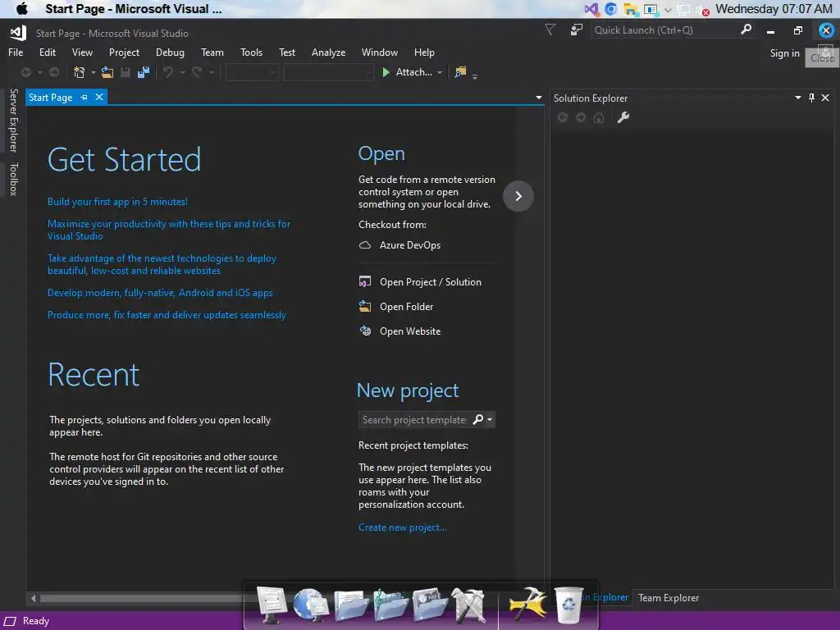Click Build your first app in 5 minutes link
840x630 pixels.
click(x=117, y=202)
